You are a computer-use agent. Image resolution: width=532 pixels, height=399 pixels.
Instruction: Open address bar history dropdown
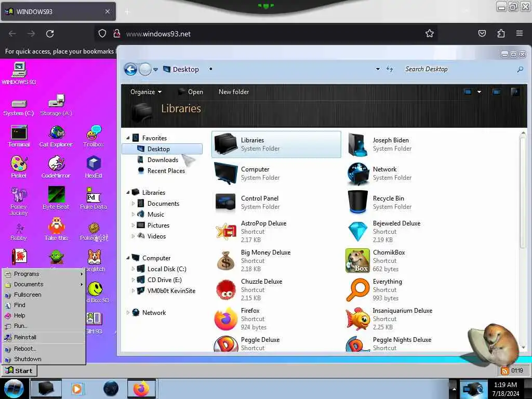378,69
